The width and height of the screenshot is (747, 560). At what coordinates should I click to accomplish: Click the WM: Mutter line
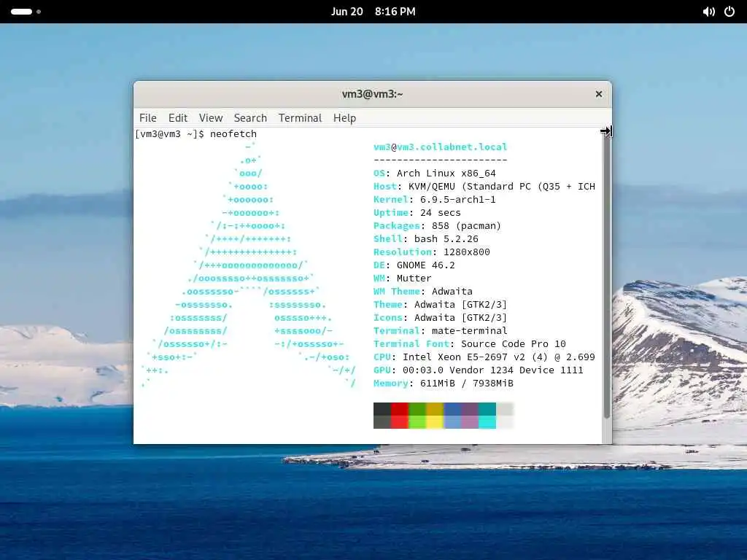click(403, 278)
